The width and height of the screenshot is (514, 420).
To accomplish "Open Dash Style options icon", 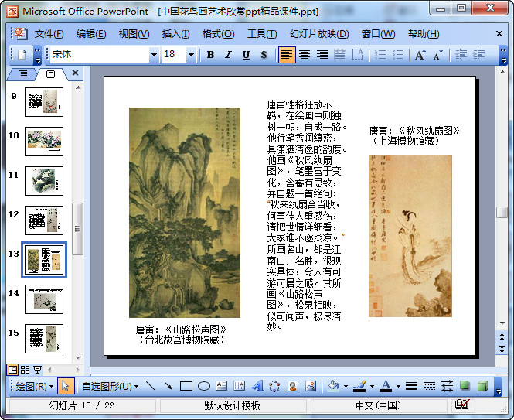I will point(429,386).
